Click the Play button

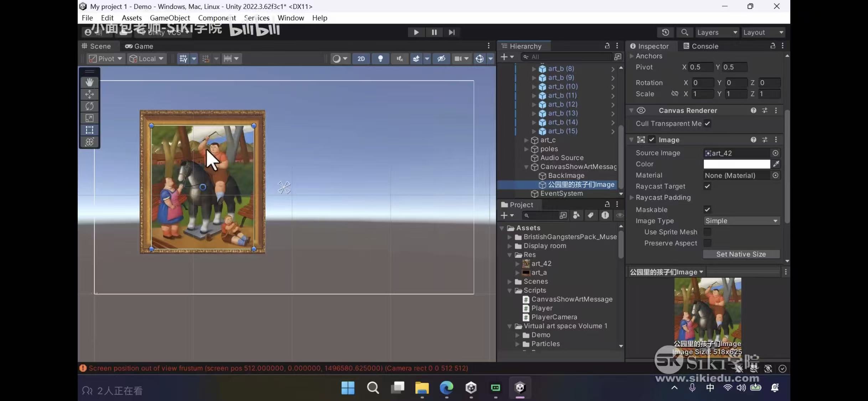tap(416, 32)
